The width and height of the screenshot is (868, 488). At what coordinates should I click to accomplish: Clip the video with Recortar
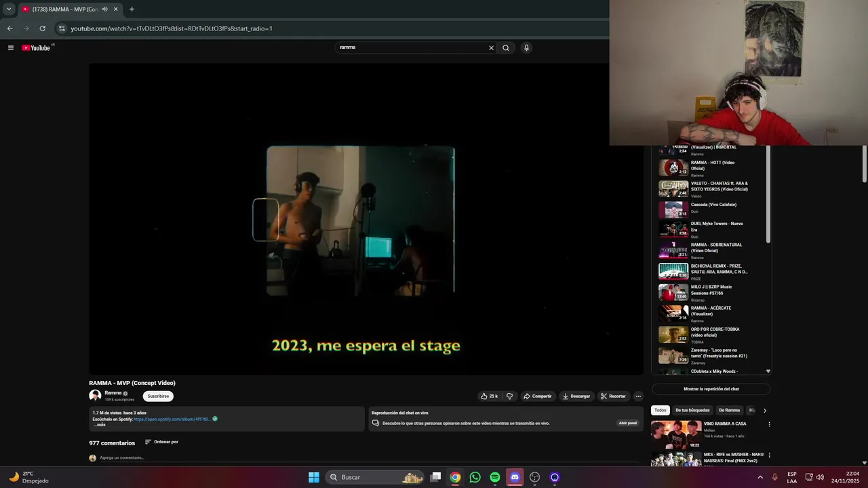pyautogui.click(x=613, y=396)
